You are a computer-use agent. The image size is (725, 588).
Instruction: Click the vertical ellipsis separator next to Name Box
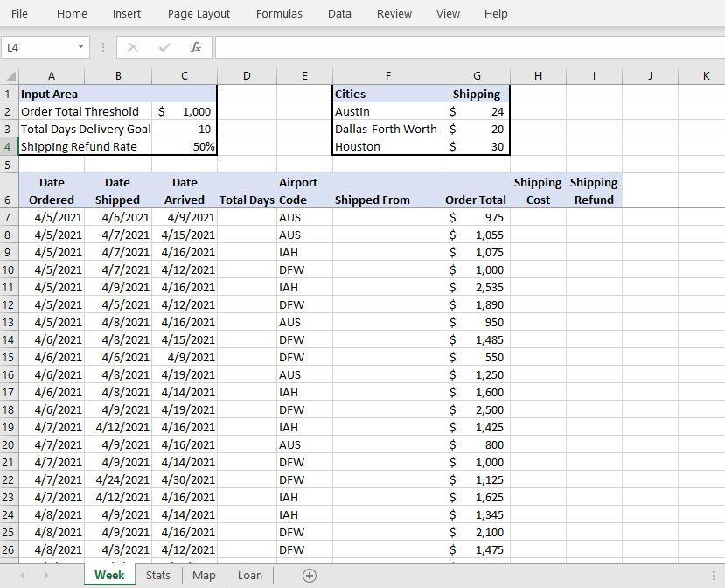pos(102,46)
